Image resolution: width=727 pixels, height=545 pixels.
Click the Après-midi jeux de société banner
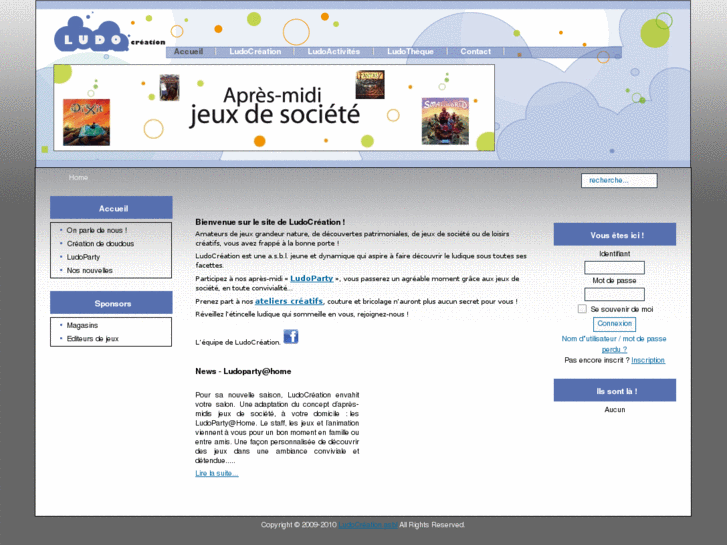(x=274, y=108)
